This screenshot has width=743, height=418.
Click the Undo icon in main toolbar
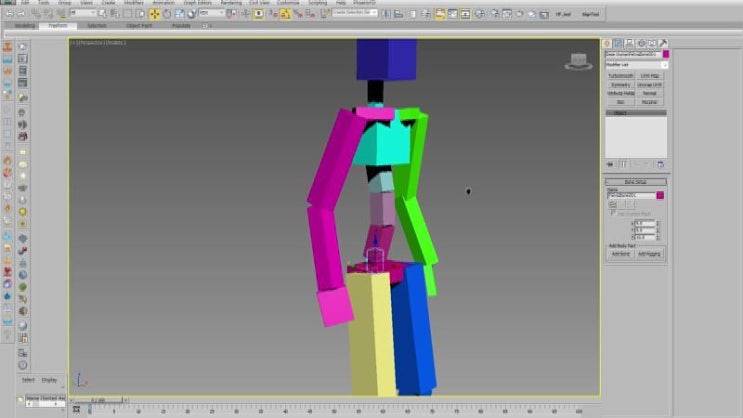[x=9, y=14]
